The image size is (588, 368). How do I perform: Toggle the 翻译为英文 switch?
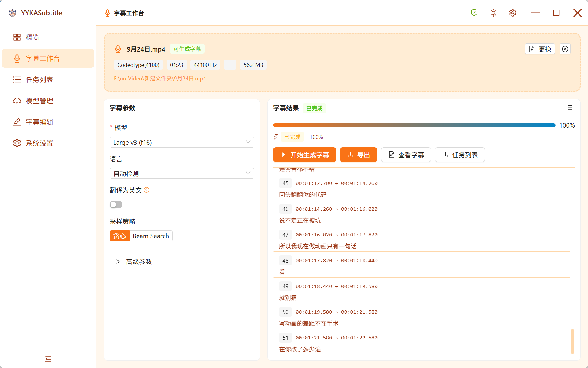(x=116, y=205)
